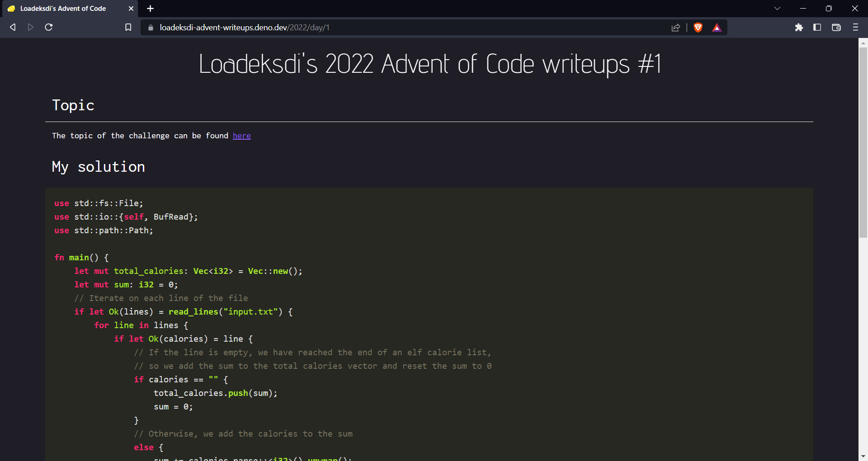Bookmark this page

tap(128, 28)
